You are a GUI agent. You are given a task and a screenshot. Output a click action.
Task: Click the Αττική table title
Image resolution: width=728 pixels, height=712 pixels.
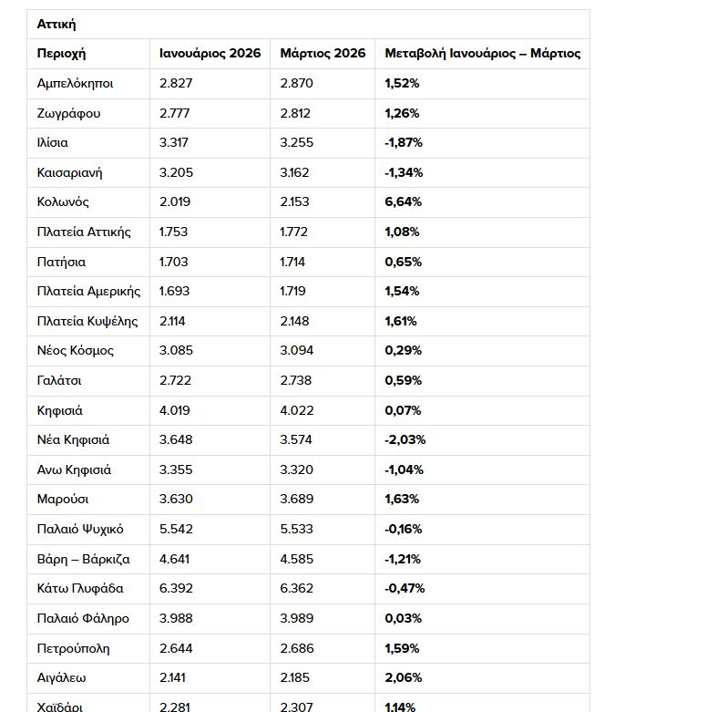click(x=56, y=25)
